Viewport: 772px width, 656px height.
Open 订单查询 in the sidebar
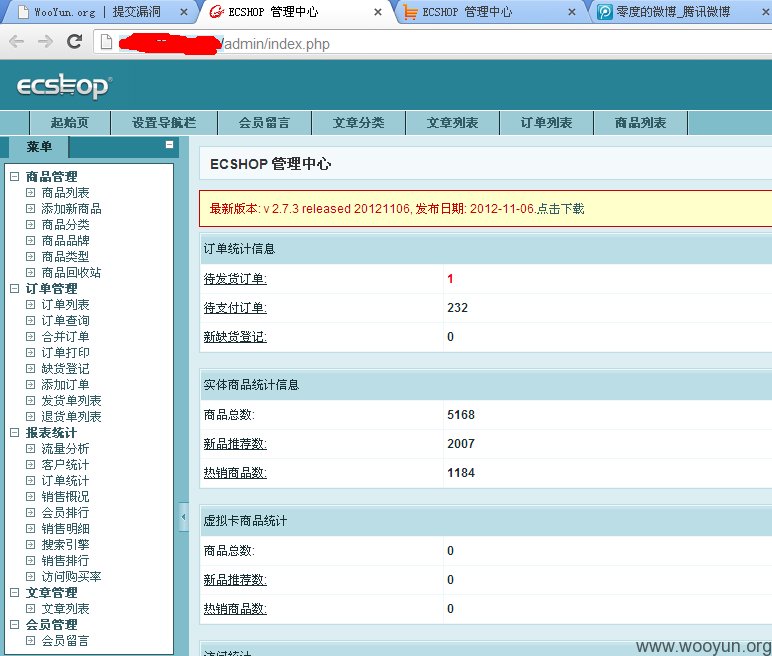(65, 321)
